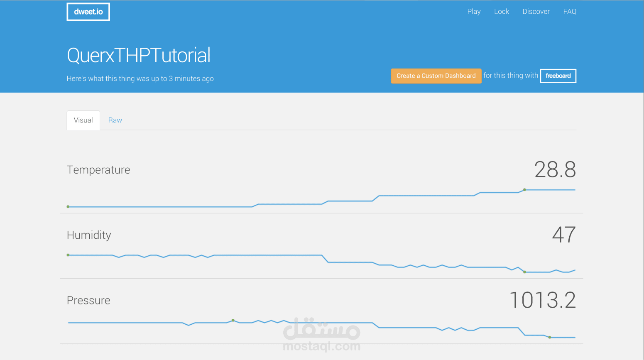Click the freeboard button
The height and width of the screenshot is (360, 644).
point(558,76)
